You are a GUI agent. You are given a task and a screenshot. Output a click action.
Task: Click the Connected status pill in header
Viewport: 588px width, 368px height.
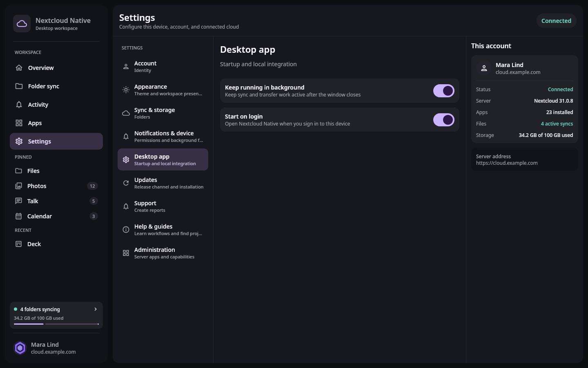pos(556,21)
